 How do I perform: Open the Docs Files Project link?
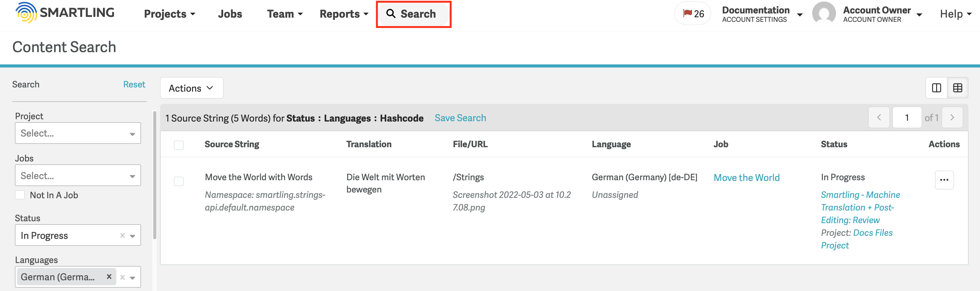pos(857,239)
